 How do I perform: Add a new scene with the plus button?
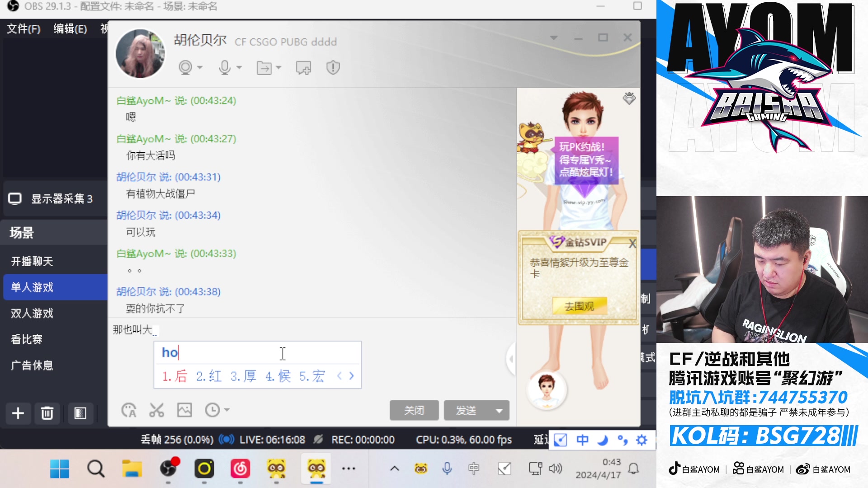(18, 413)
